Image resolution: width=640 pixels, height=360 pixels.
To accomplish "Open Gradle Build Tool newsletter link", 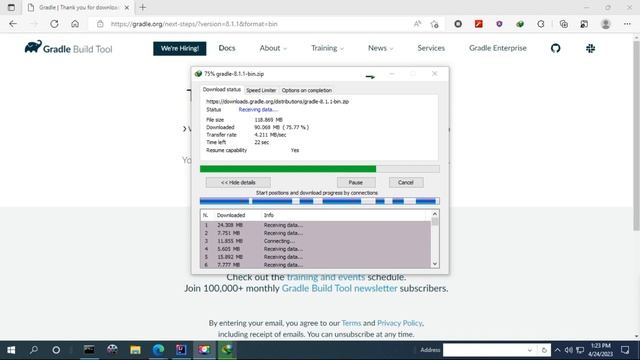I will point(340,288).
